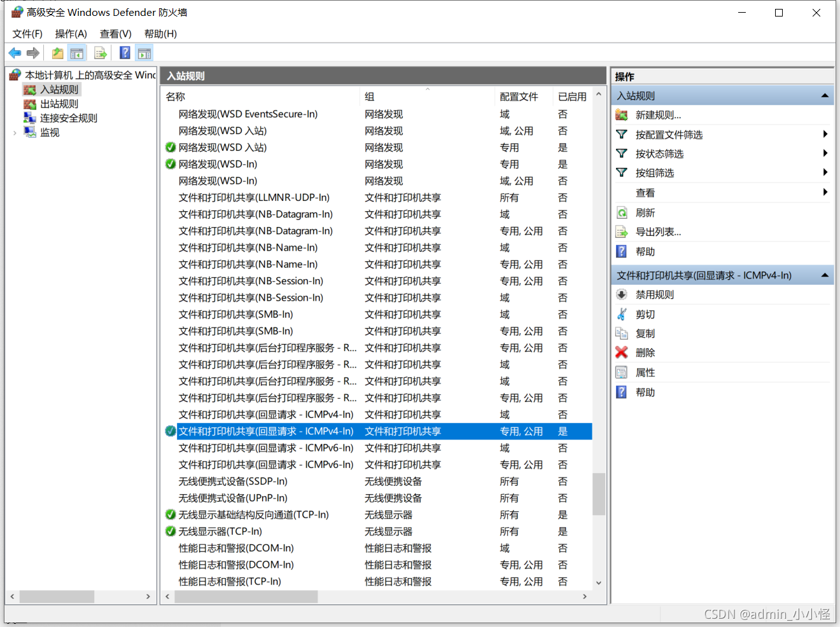Click the Up one level folder icon
The width and height of the screenshot is (840, 627).
(x=57, y=53)
